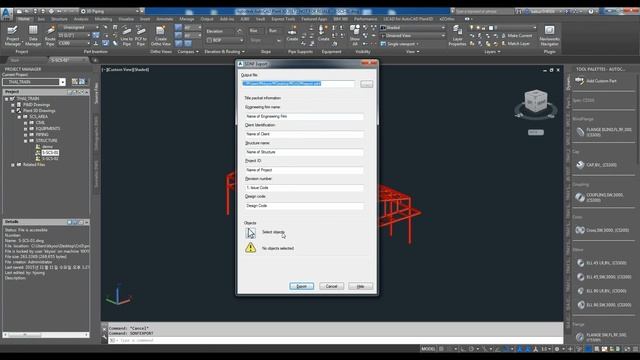Image resolution: width=640 pixels, height=360 pixels.
Task: Pick FLANGE BLIND palette item
Action: coord(604,132)
